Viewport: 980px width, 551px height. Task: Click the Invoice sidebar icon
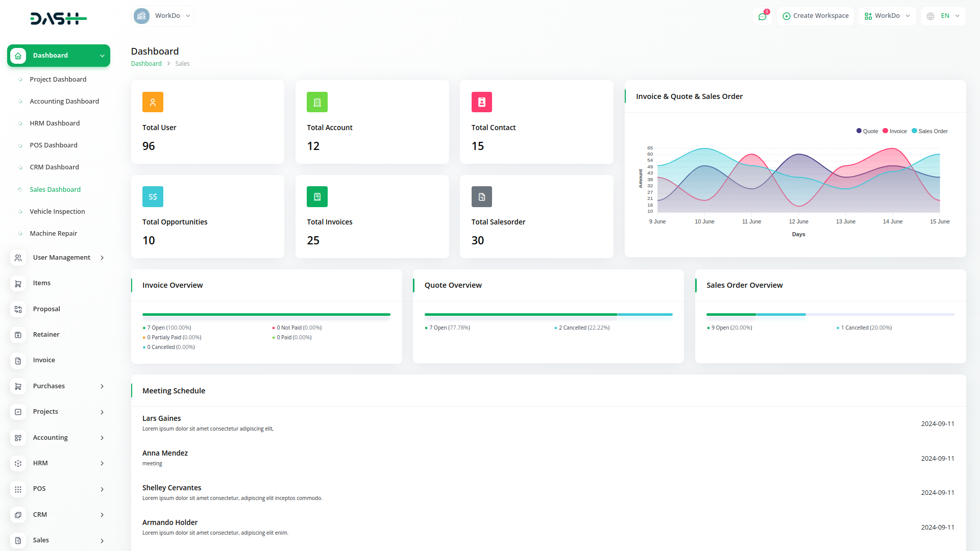tap(18, 361)
